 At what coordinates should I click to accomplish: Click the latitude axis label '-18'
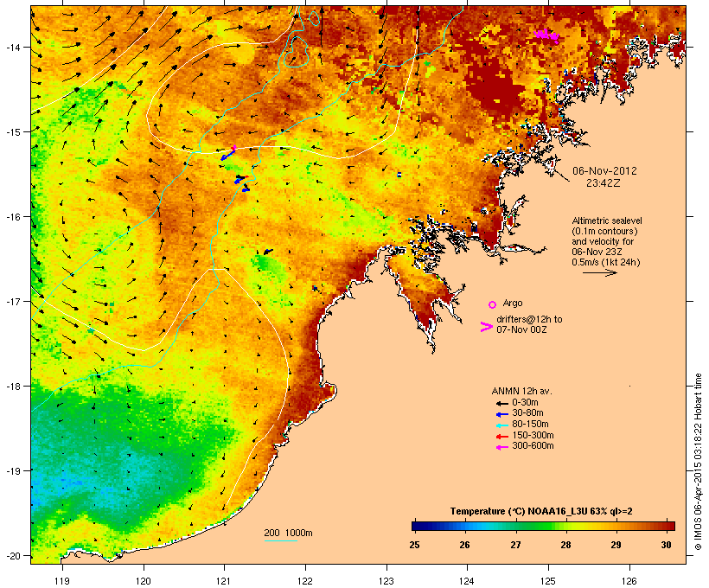(12, 387)
